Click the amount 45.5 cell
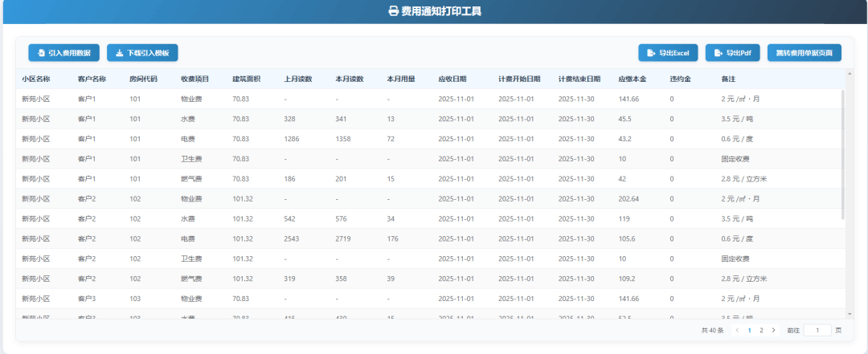 [x=624, y=119]
